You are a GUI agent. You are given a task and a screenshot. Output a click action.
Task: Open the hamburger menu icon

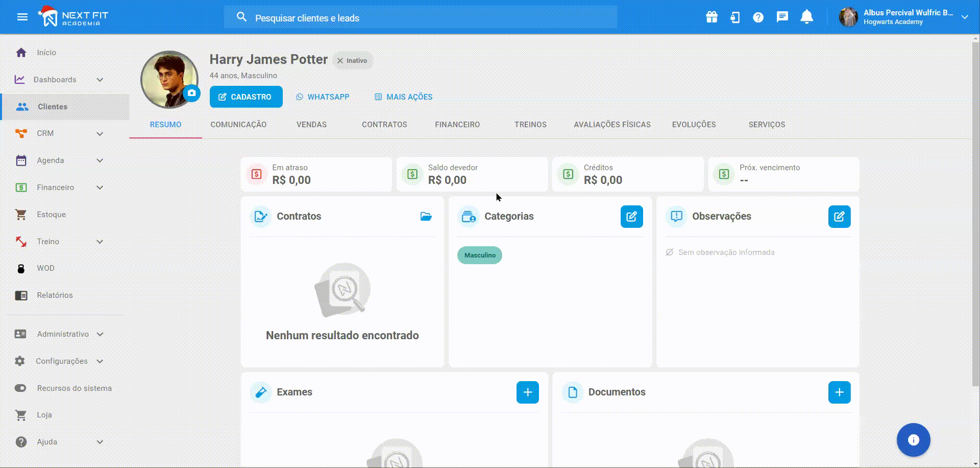click(22, 17)
